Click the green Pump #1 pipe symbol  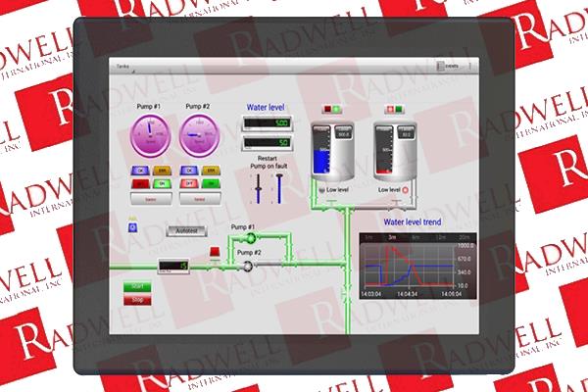(250, 237)
